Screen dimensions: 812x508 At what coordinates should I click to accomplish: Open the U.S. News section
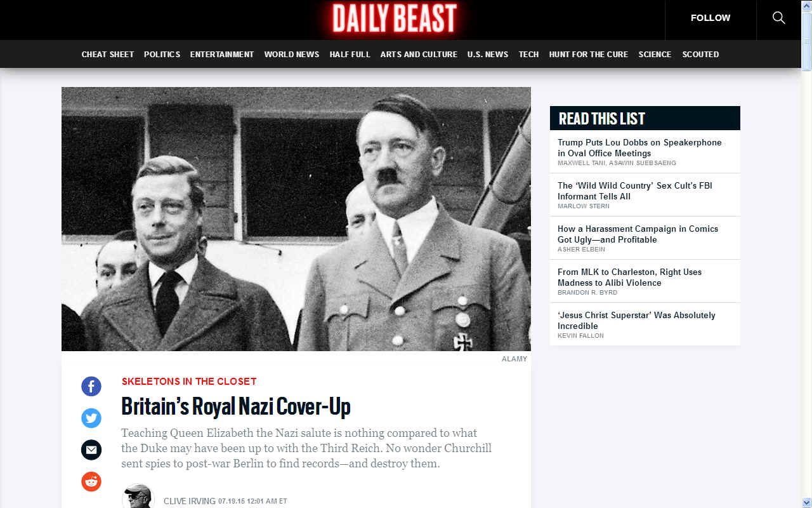click(488, 55)
